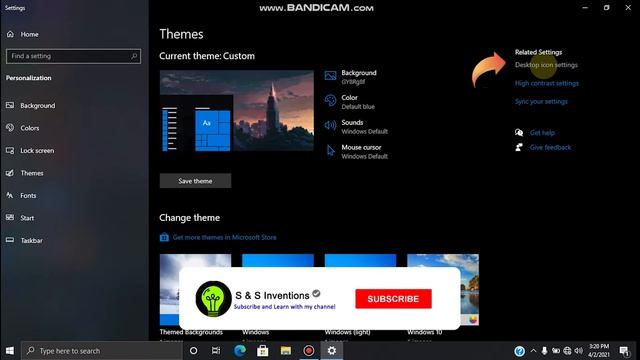Open the Windows Start menu
This screenshot has height=360, width=640.
[x=10, y=351]
